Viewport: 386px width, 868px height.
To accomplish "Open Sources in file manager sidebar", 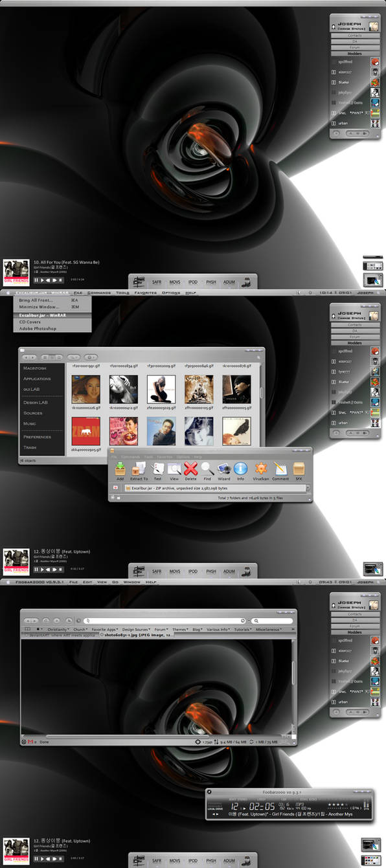I will 33,413.
